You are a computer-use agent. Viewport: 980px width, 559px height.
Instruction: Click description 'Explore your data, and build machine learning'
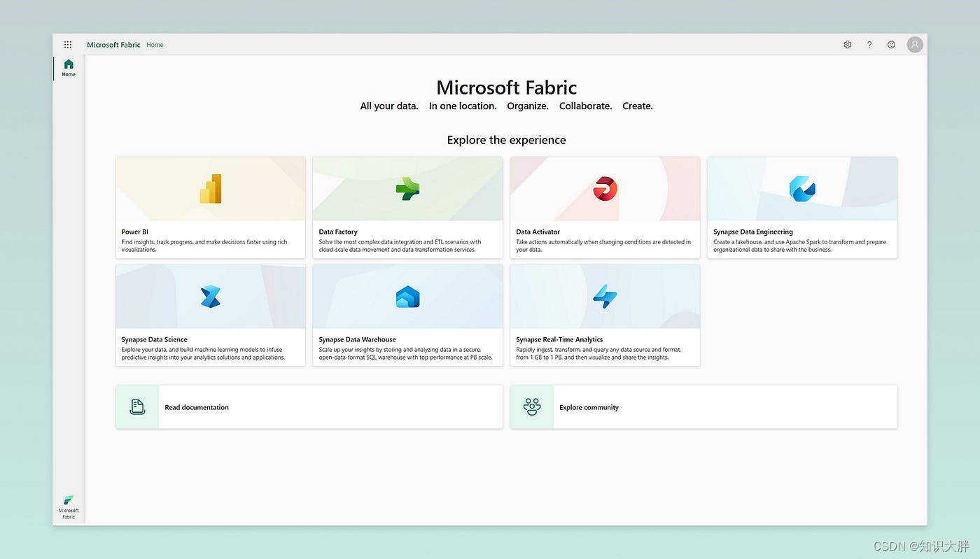click(x=203, y=353)
